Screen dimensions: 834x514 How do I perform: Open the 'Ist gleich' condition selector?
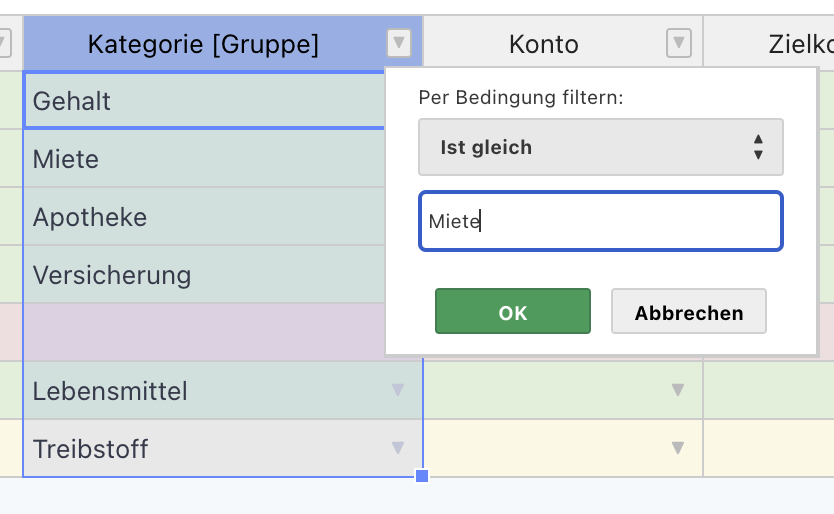coord(600,147)
